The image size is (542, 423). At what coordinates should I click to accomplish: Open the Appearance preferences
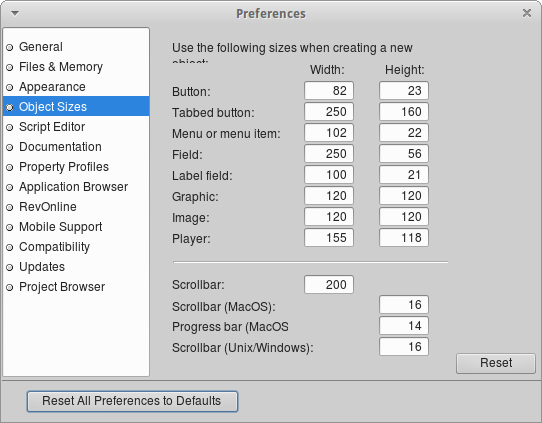coord(76,87)
